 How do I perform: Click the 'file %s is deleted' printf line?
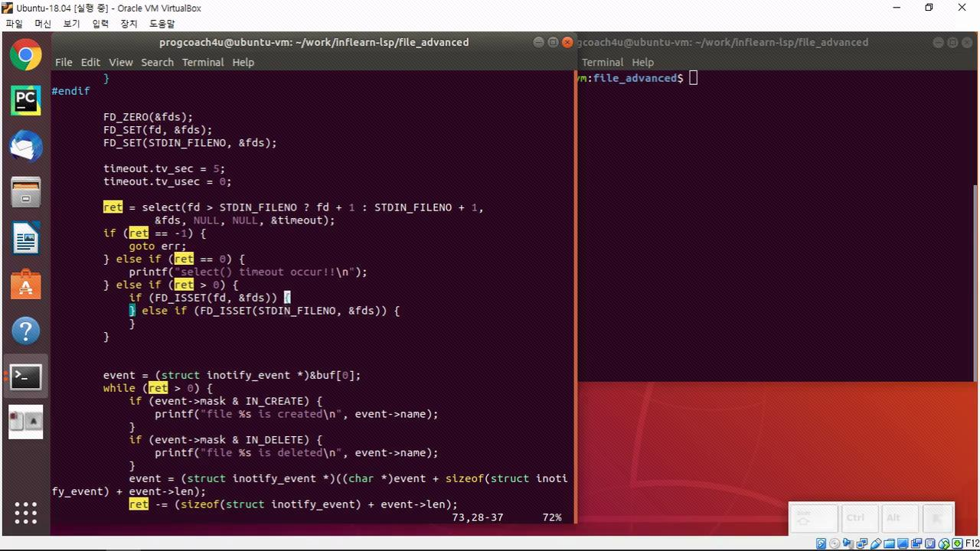tap(296, 453)
